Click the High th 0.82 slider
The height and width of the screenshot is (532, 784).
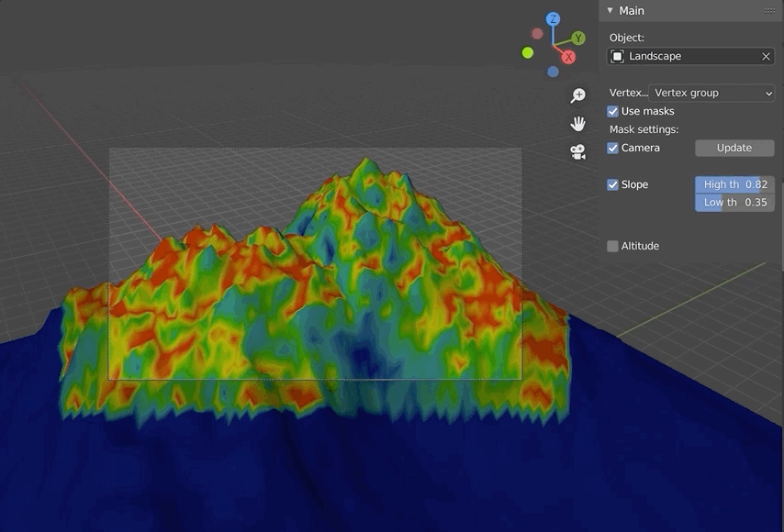[734, 185]
